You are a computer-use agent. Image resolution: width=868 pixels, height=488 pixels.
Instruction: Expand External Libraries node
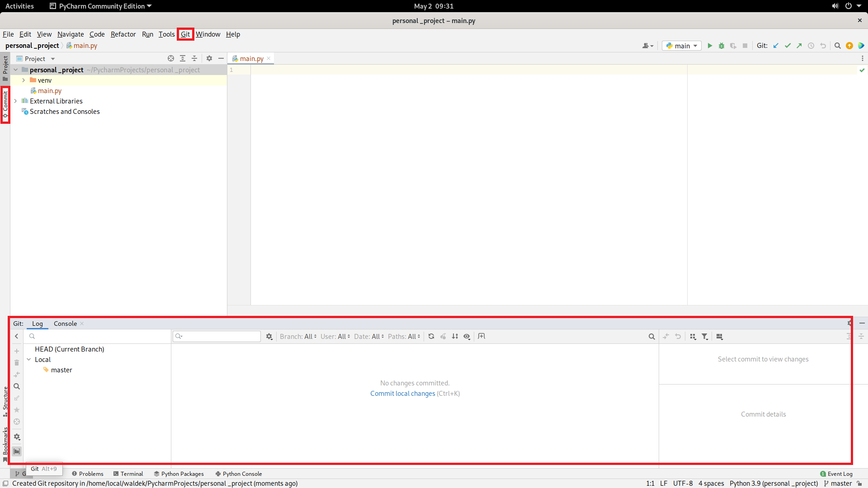tap(15, 101)
